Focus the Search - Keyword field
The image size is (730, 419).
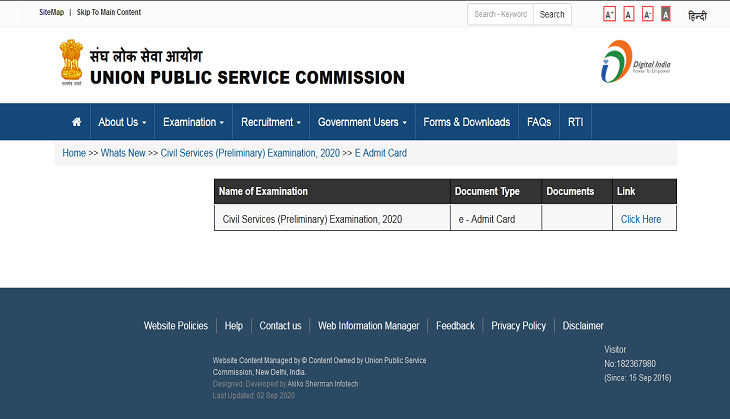pos(500,14)
